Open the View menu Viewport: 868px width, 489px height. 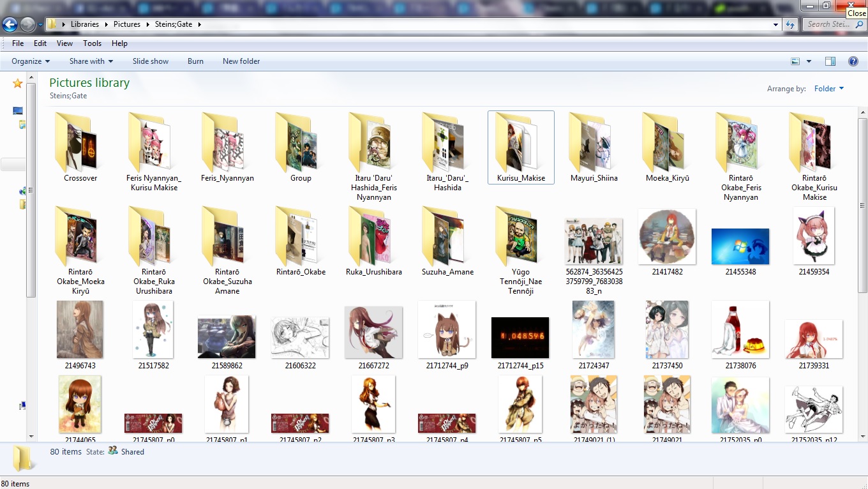point(64,43)
